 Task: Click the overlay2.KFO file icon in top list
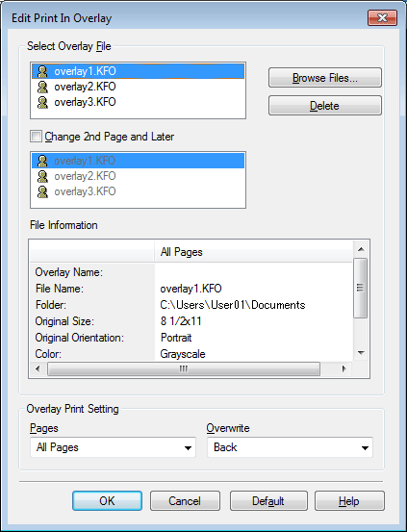[x=42, y=87]
